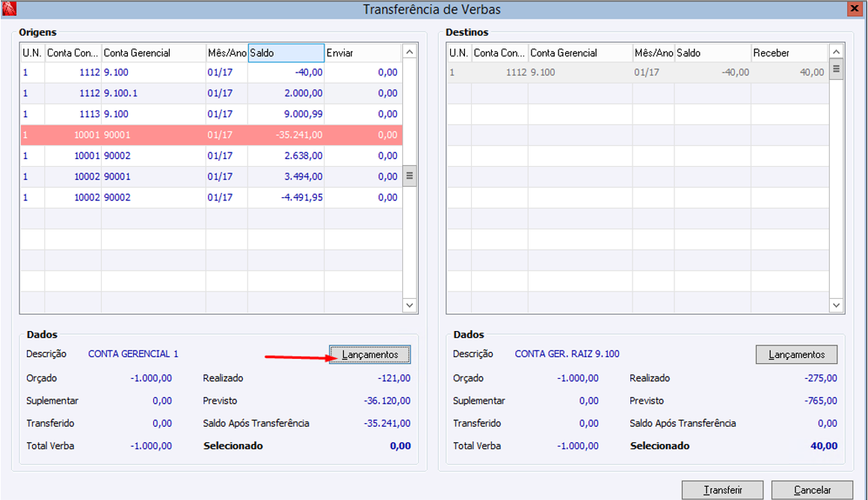Click Saldo Após Transferência value -35.241,00
The width and height of the screenshot is (868, 500).
tap(387, 423)
